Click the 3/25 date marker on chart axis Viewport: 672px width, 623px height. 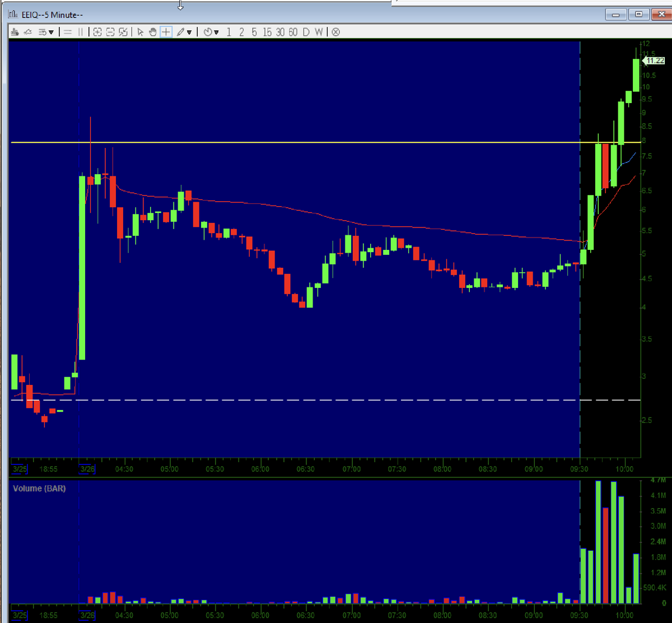[x=19, y=469]
